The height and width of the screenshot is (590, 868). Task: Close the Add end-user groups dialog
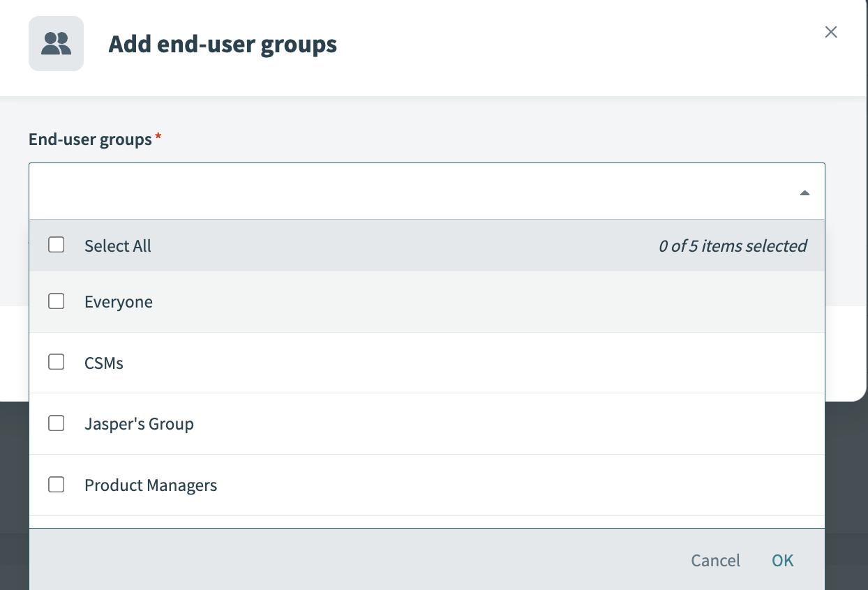click(x=831, y=32)
